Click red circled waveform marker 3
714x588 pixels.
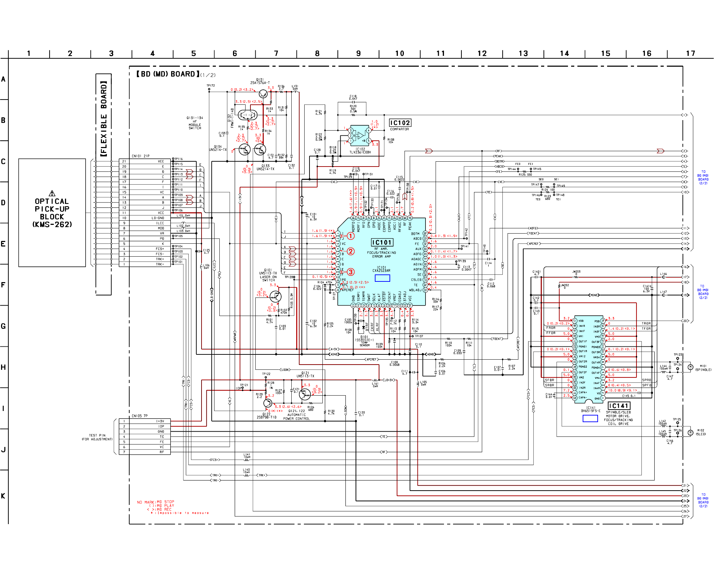click(x=350, y=272)
